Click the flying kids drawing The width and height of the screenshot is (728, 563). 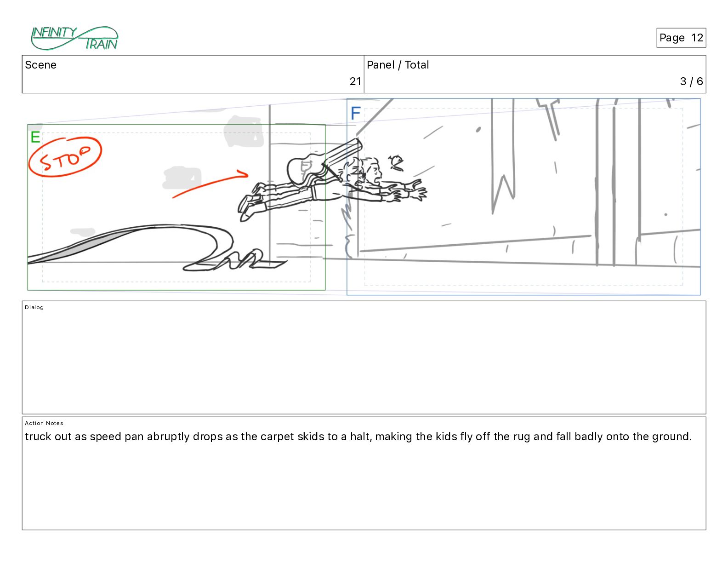click(332, 180)
